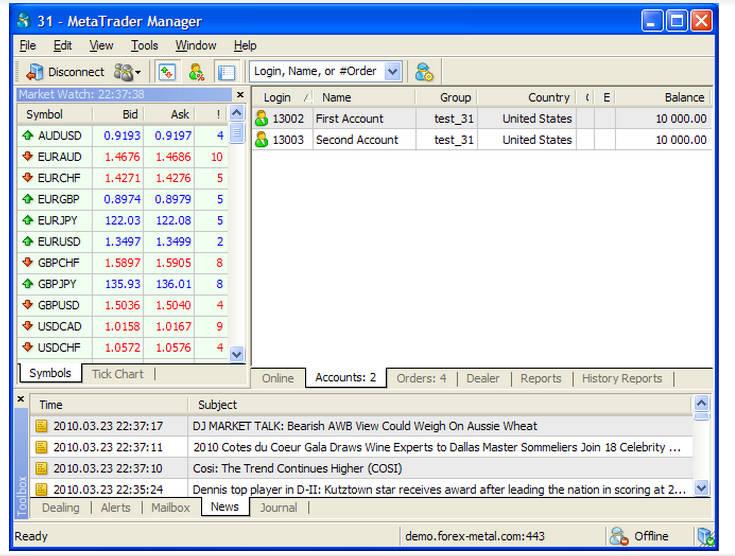Switch to the Symbols tab
The height and width of the screenshot is (556, 735).
point(50,373)
